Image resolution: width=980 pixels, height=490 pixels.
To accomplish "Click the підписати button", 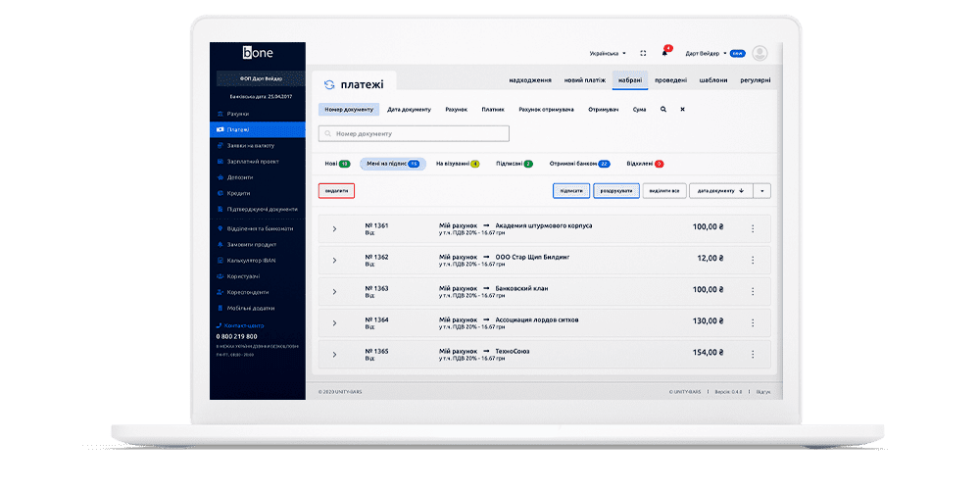I will tap(571, 190).
